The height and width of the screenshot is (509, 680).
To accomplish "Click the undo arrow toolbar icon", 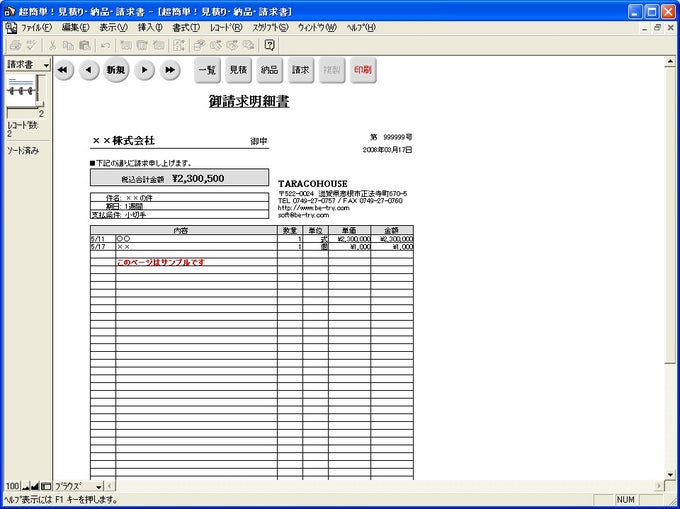I will tap(105, 45).
